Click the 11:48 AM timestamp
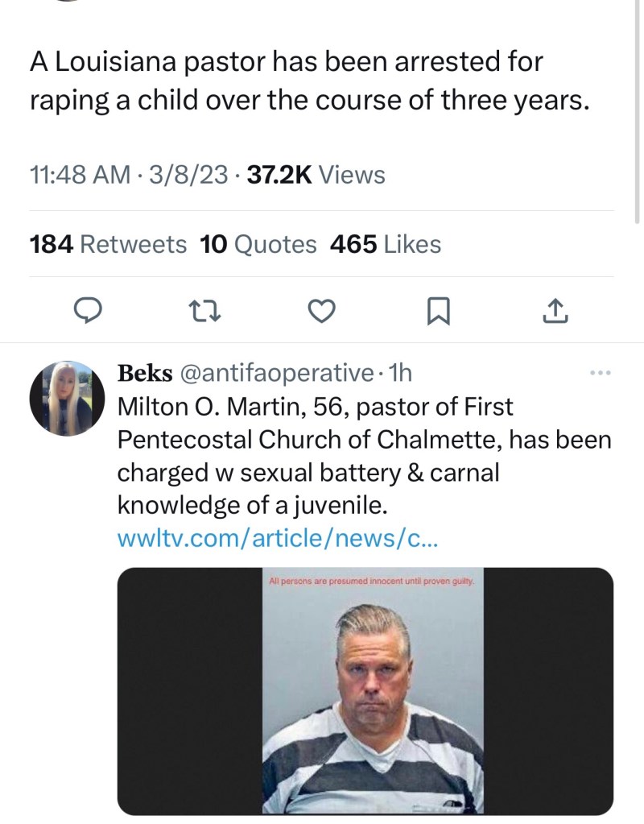Viewport: 644px width, 824px height. click(78, 175)
